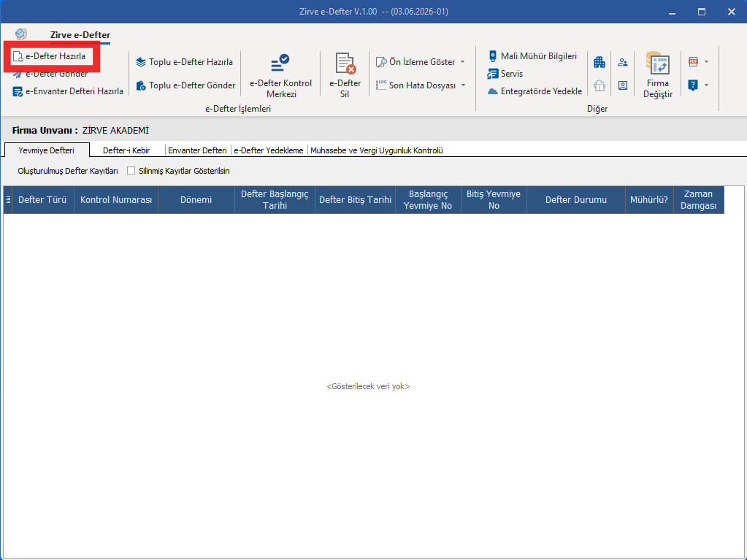Enable Silinmiş Kayıtlar Gösterilsin checkbox
The width and height of the screenshot is (747, 560).
[x=131, y=170]
